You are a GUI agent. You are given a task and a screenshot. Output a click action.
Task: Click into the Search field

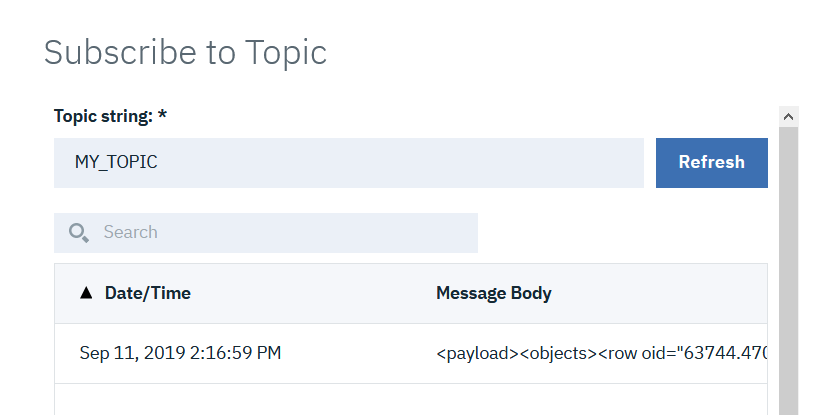pyautogui.click(x=280, y=233)
